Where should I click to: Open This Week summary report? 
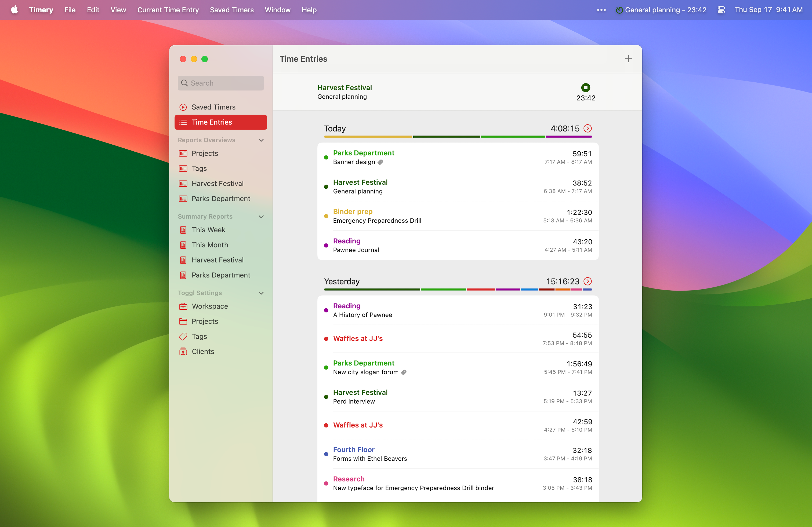click(x=220, y=230)
